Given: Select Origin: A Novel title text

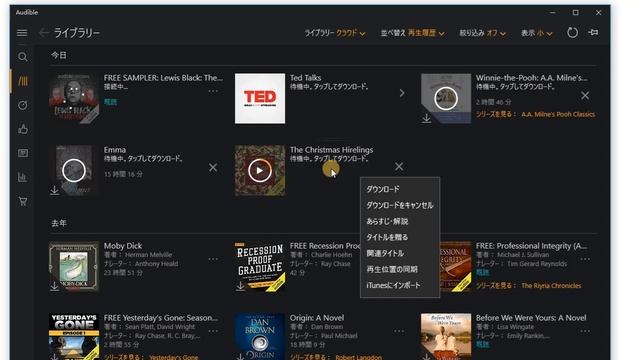Looking at the screenshot, I should point(317,318).
